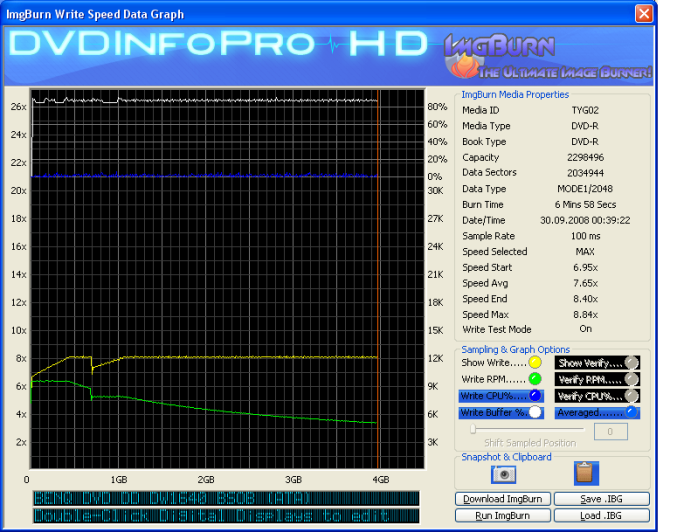
Task: Click the Speed End value 8.40x
Action: click(x=585, y=299)
